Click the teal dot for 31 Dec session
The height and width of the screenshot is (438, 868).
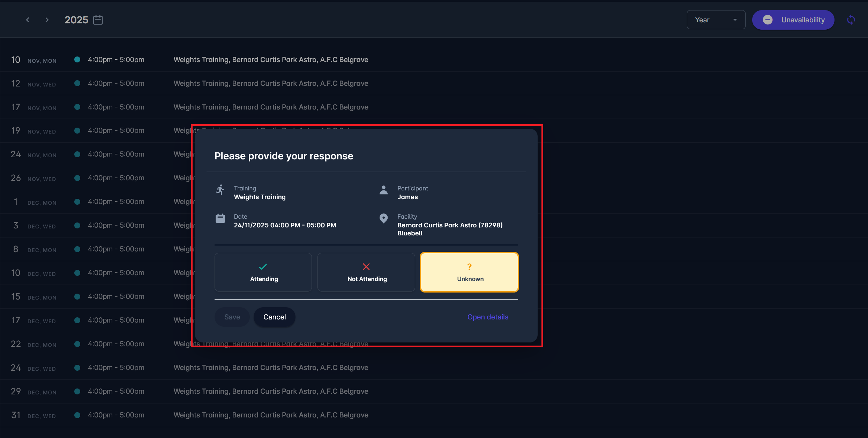point(77,415)
